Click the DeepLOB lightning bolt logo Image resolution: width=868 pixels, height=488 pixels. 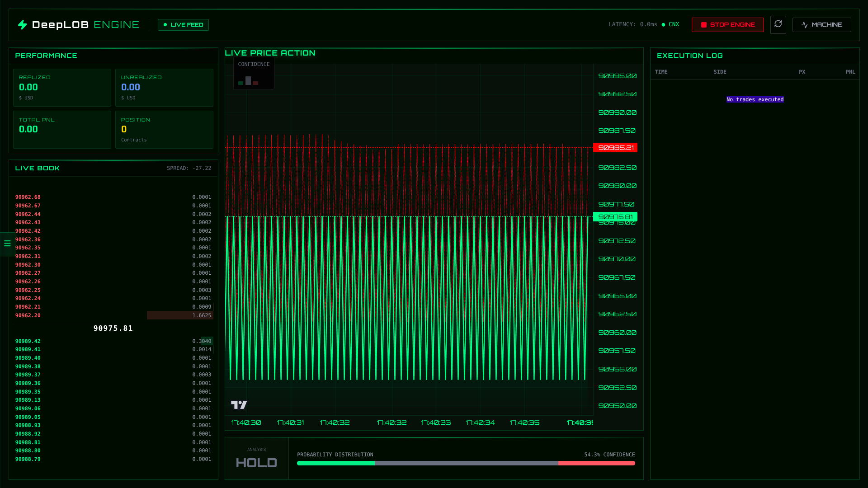click(23, 25)
